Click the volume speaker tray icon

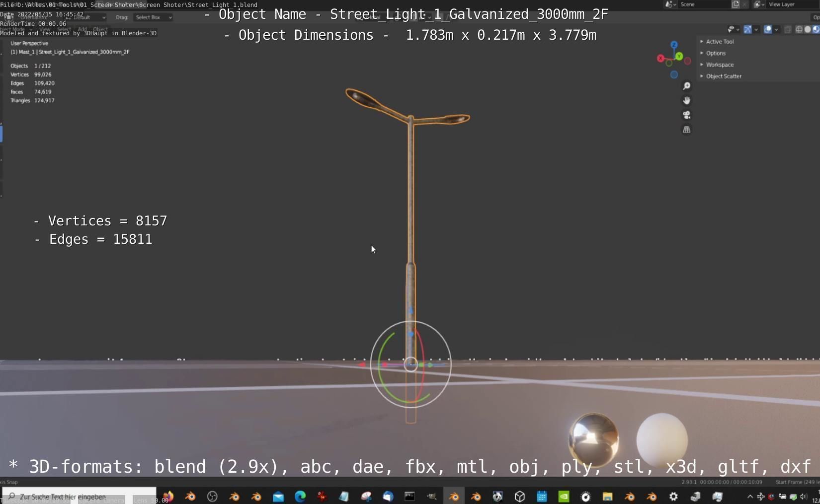tap(803, 497)
